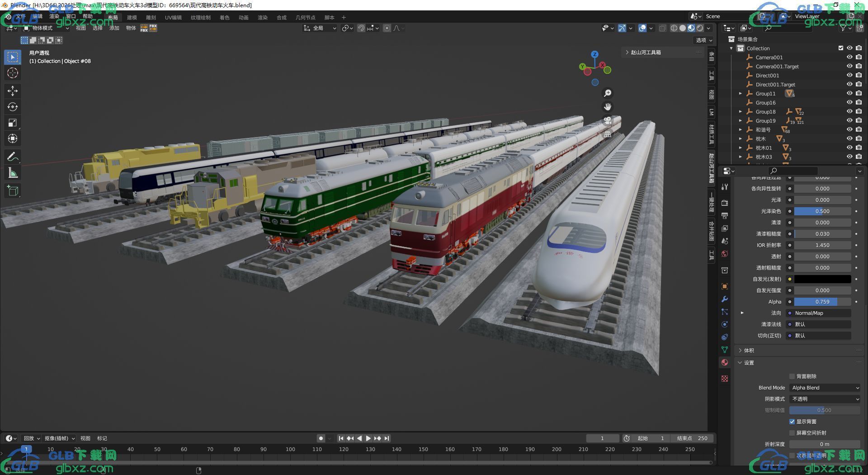Select the Measure tool

[13, 173]
